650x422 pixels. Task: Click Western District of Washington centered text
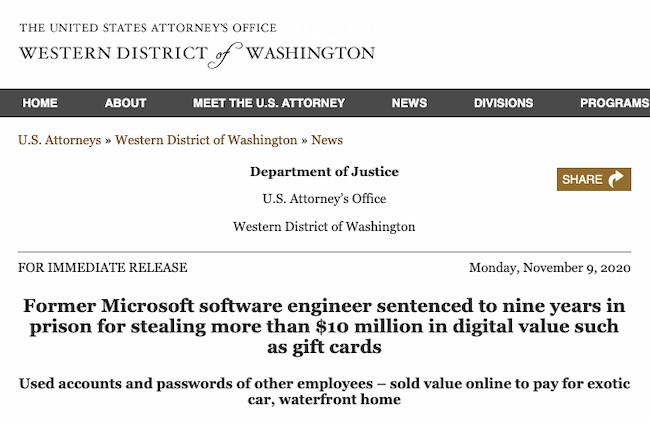324,226
